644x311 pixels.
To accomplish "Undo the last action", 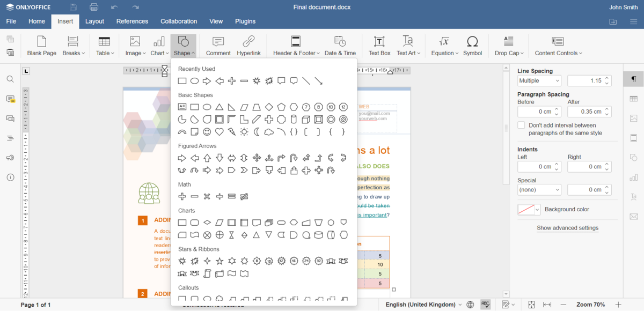I will click(x=114, y=8).
